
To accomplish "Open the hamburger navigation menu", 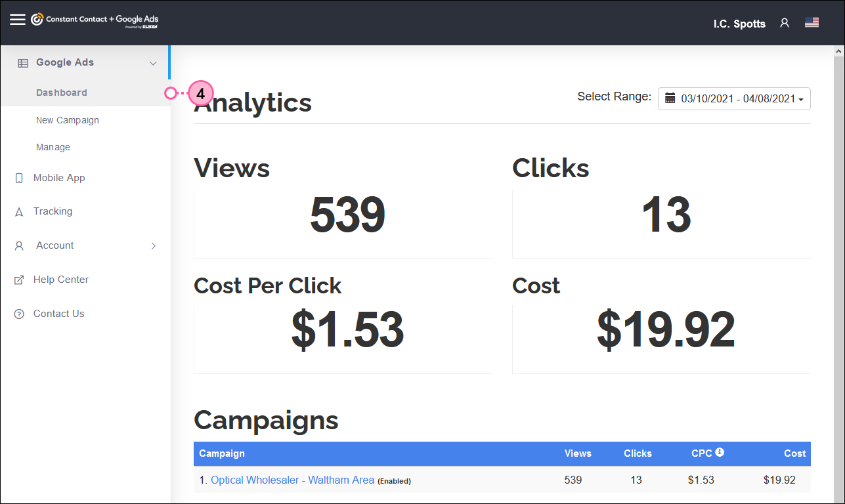I will (x=18, y=18).
